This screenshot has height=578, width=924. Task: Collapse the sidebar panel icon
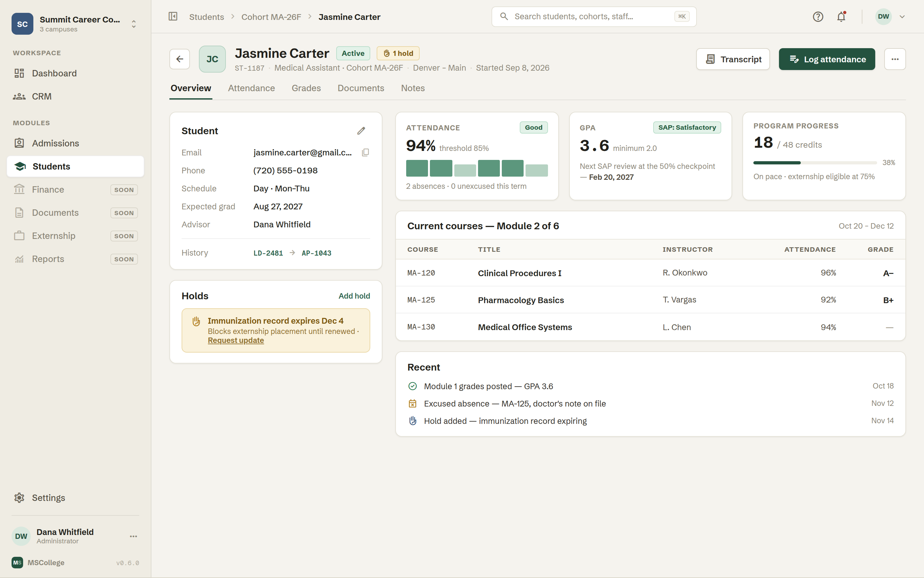tap(173, 16)
